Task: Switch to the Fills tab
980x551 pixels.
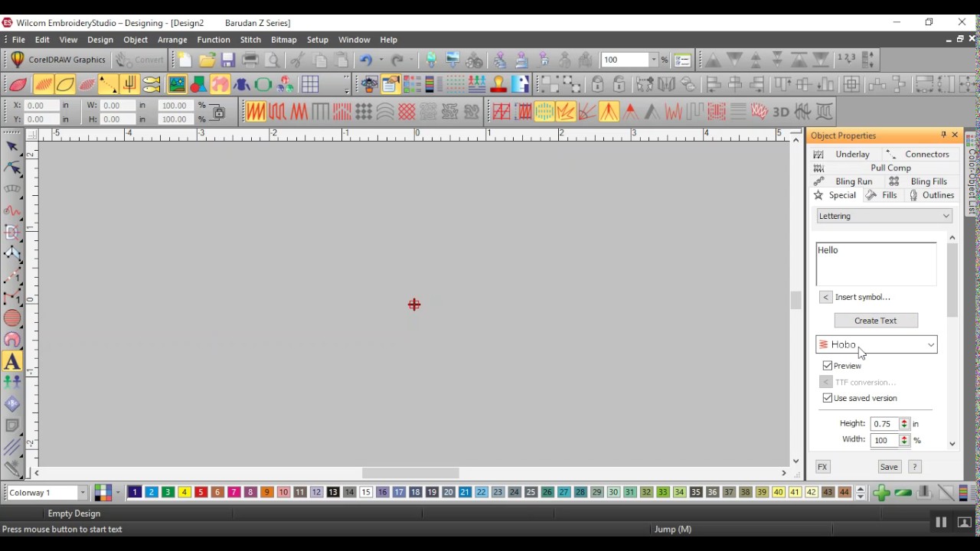Action: 882,195
